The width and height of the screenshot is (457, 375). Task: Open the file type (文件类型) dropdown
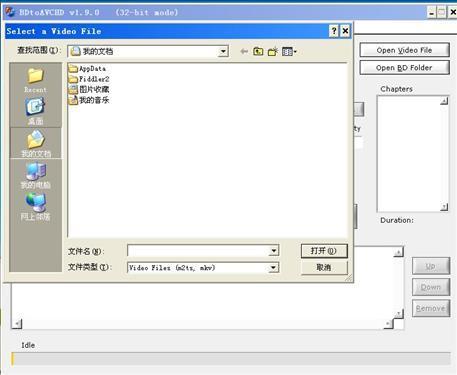(x=273, y=267)
